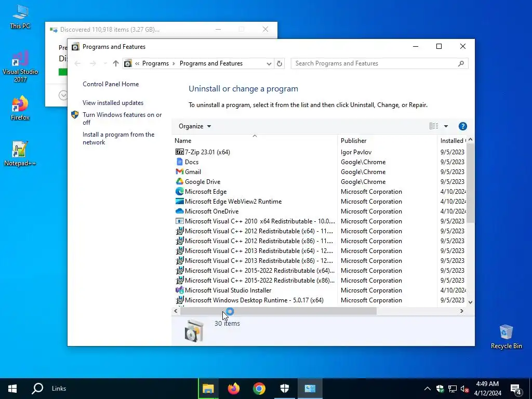This screenshot has height=399, width=532.
Task: Click the Windows Desktop Runtime 5.0.17 icon
Action: (x=179, y=300)
